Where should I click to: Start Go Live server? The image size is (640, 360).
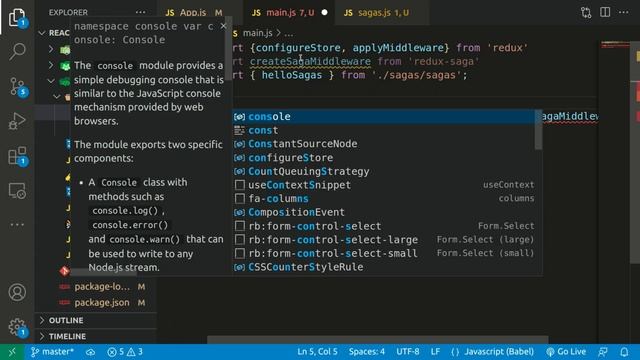(x=566, y=352)
